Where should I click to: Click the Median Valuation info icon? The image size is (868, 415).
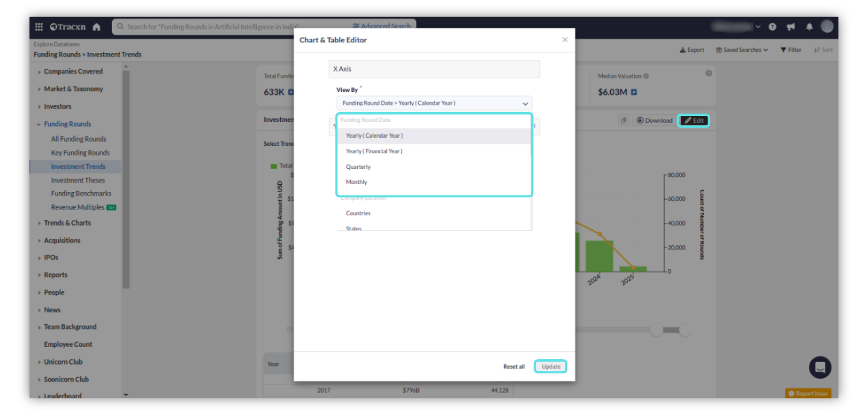tap(646, 76)
